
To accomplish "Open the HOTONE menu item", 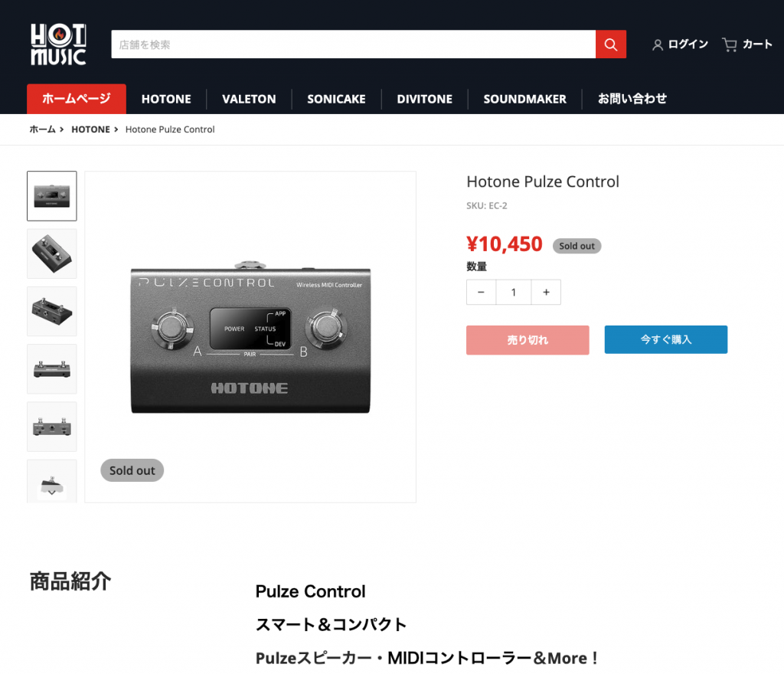I will (166, 99).
